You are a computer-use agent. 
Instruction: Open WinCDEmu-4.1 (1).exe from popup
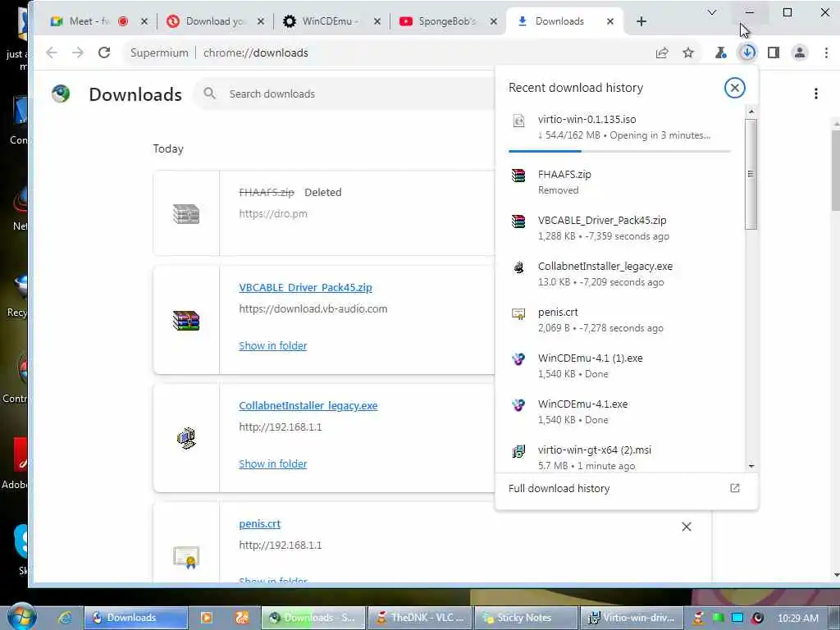620,366
